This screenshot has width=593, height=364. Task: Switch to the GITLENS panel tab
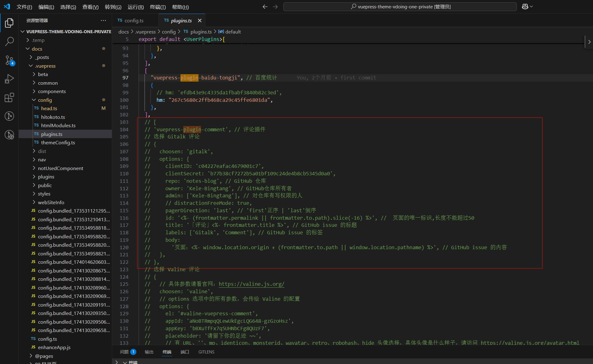point(207,352)
